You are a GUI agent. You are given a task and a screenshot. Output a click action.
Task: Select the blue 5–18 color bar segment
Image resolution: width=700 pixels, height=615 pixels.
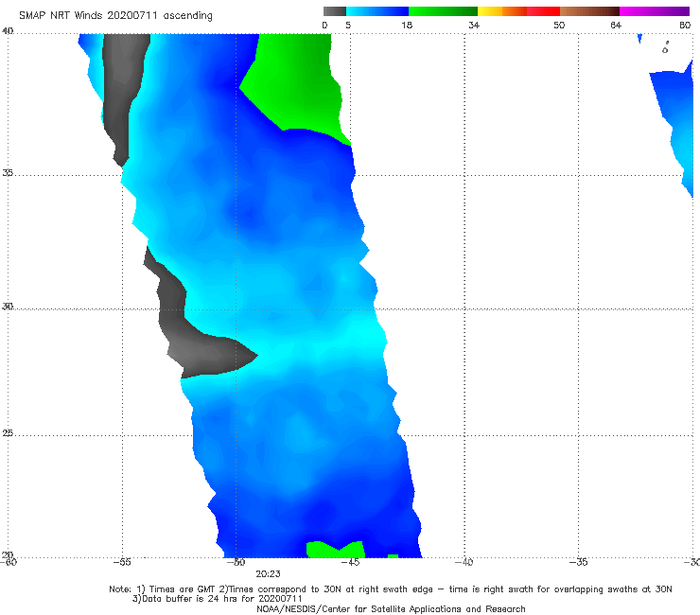(x=377, y=11)
